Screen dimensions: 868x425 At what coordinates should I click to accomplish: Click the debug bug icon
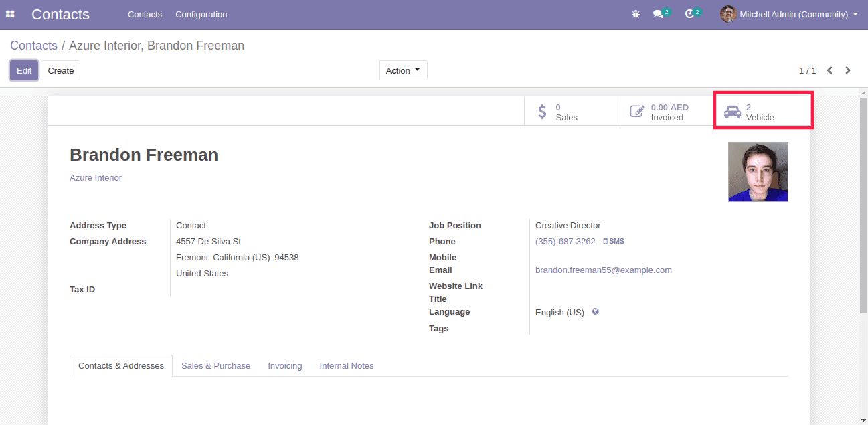(x=636, y=14)
